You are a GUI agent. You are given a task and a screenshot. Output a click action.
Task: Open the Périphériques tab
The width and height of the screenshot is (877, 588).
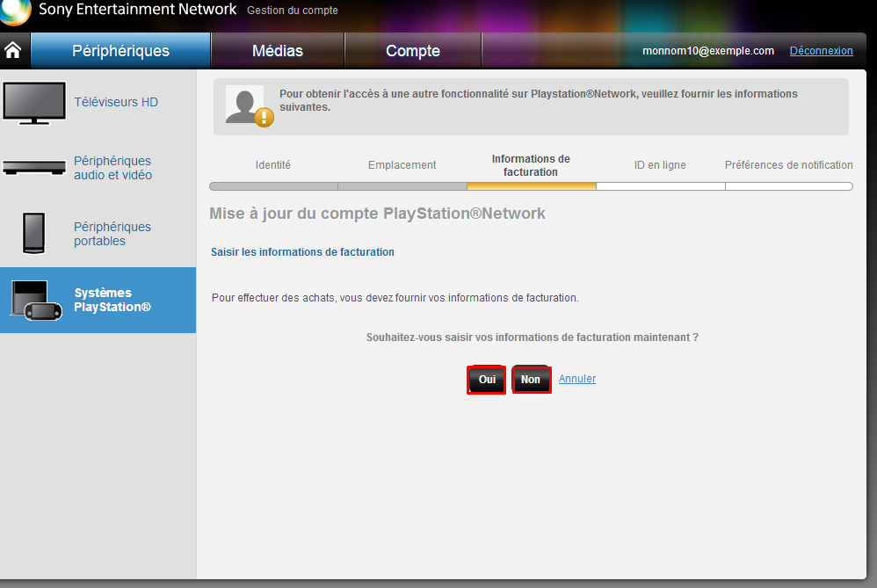(120, 51)
